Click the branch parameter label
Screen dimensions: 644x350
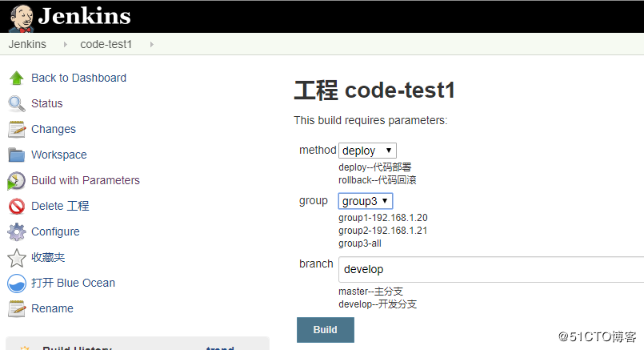click(x=316, y=264)
